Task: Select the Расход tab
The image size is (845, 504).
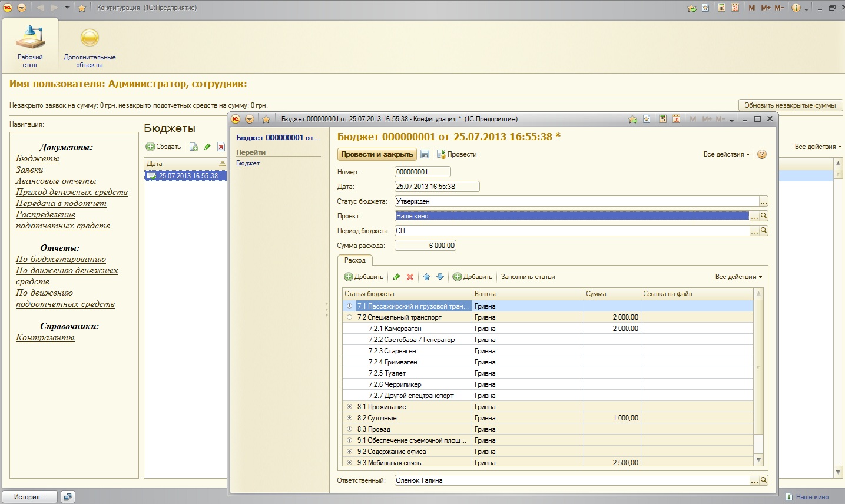Action: 354,260
